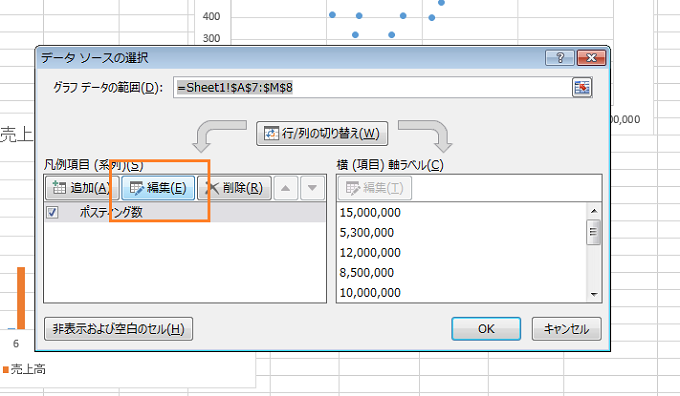Click the 編集(E) edit series button
The image size is (680, 396).
click(x=158, y=188)
